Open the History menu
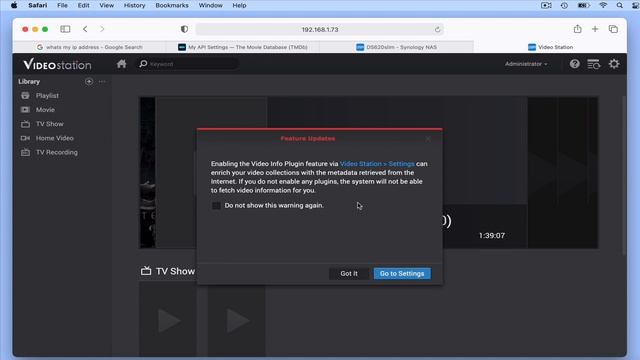The width and height of the screenshot is (640, 360). 134,5
